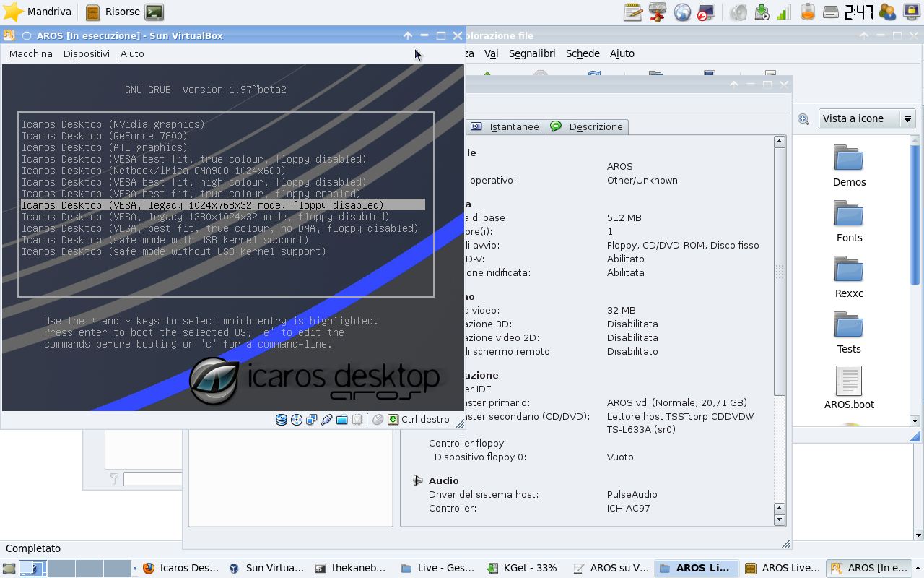Switch to AROS Live... taskbar button
The image size is (924, 578).
tap(783, 568)
